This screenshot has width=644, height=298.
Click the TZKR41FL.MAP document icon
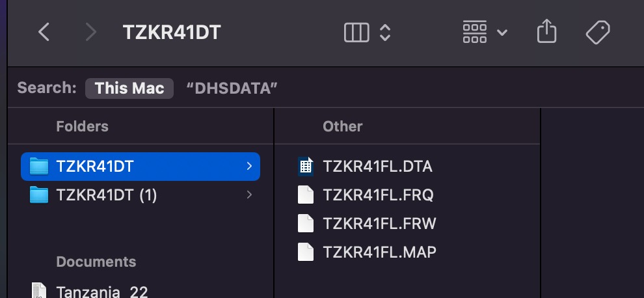coord(306,252)
